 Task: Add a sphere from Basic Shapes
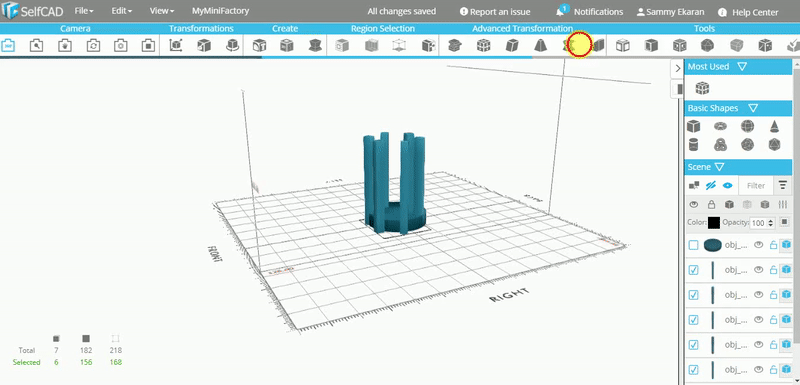point(747,125)
